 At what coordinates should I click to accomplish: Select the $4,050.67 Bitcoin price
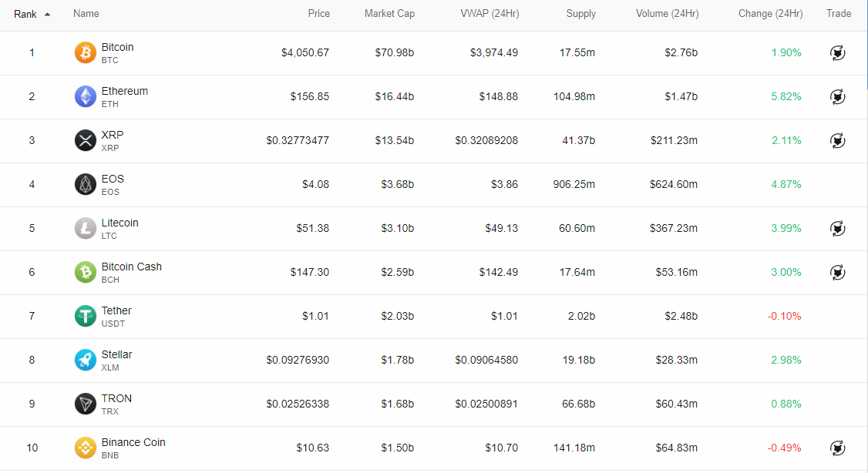click(x=305, y=52)
